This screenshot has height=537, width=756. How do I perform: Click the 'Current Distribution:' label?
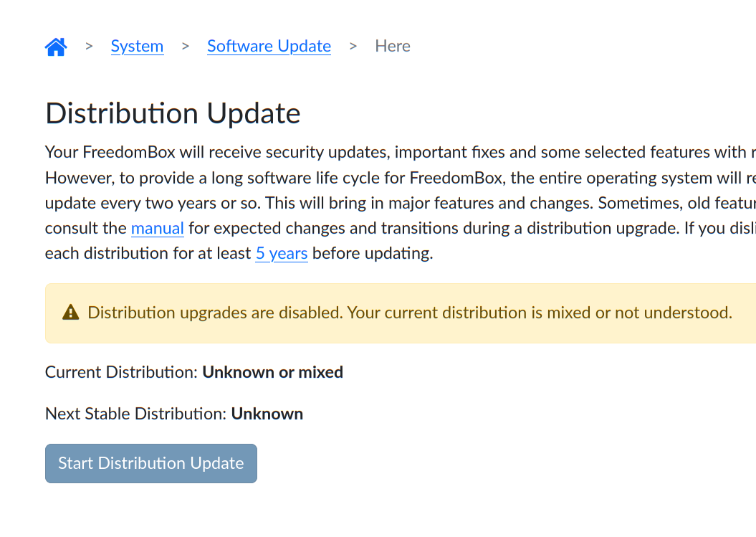tap(121, 372)
